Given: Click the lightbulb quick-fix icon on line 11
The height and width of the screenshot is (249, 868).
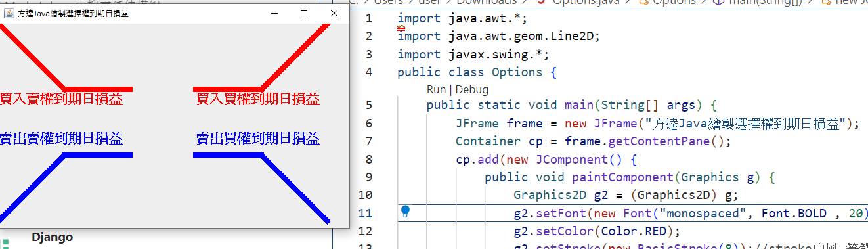Looking at the screenshot, I should [405, 212].
